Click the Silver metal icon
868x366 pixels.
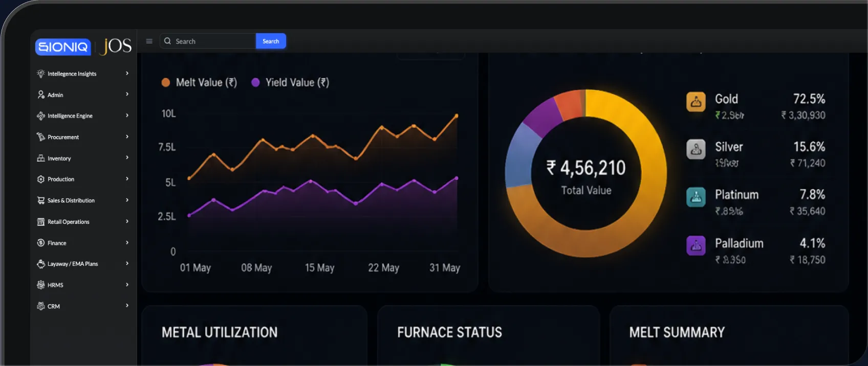point(696,149)
